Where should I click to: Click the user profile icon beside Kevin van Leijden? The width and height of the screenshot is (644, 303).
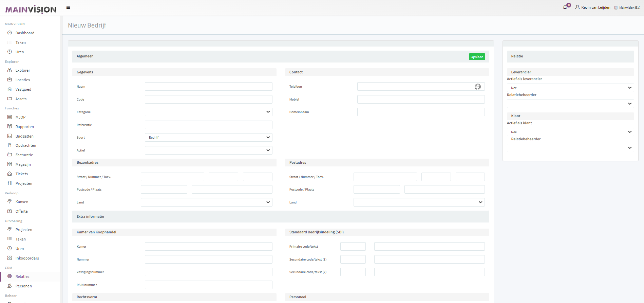click(x=577, y=7)
